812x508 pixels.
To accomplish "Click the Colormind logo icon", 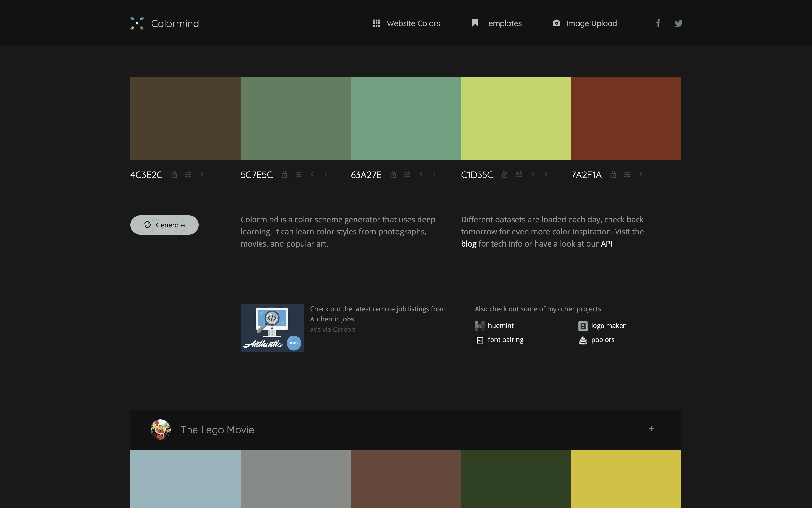I will [x=137, y=23].
